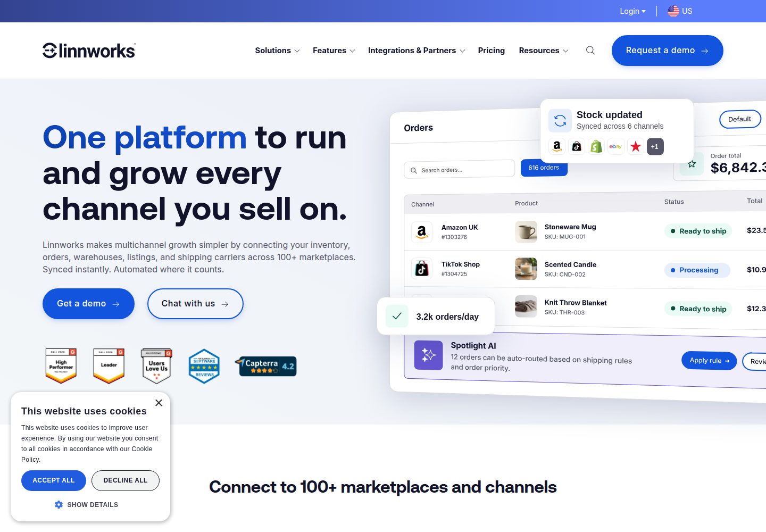Viewport: 766px width, 532px height.
Task: Click the Get a demo button
Action: pos(88,304)
